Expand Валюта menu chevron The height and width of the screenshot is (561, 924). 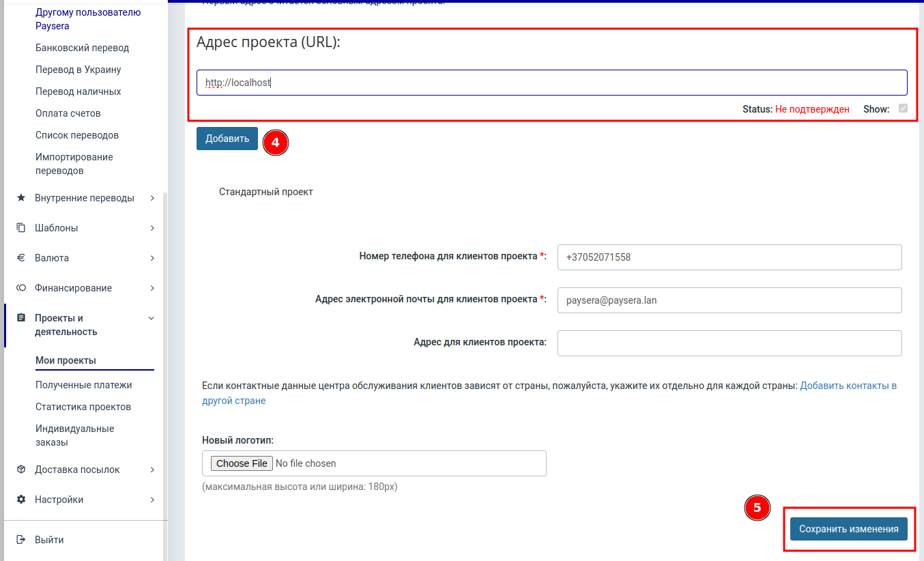152,258
